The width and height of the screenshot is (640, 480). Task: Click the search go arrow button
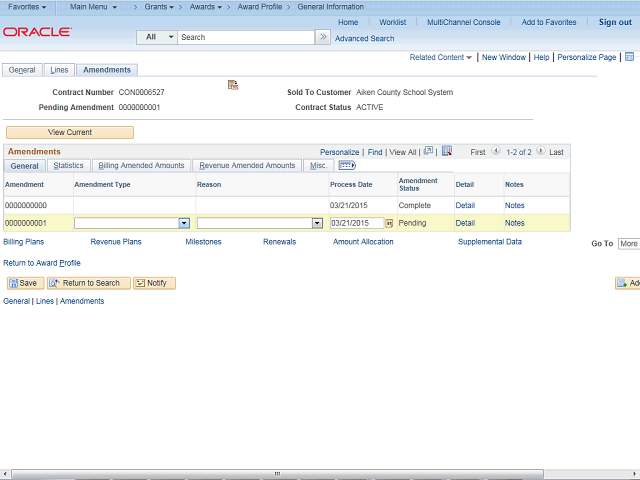point(323,37)
